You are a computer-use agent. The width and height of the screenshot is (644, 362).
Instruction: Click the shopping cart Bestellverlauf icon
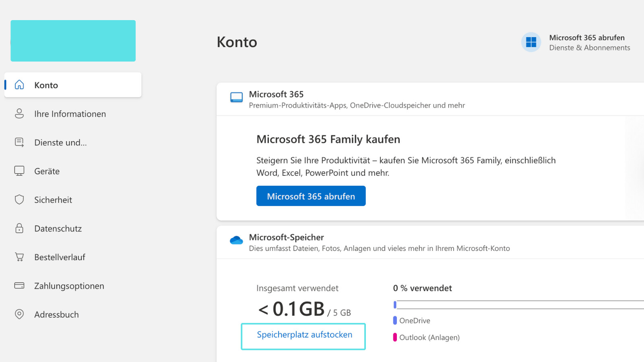click(x=19, y=257)
